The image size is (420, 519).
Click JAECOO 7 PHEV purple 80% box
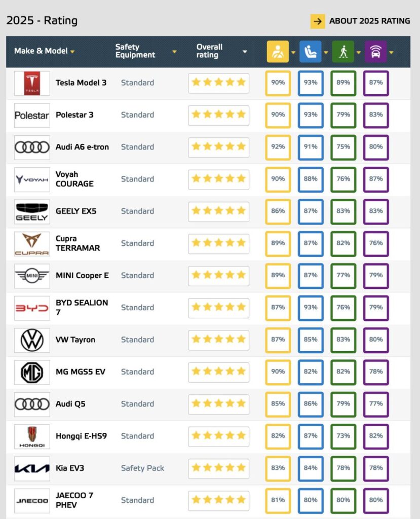coord(376,500)
